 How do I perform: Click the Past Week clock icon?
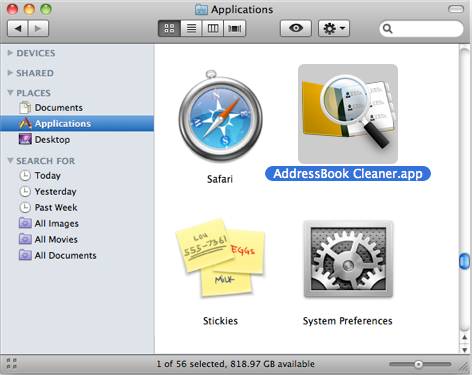25,207
